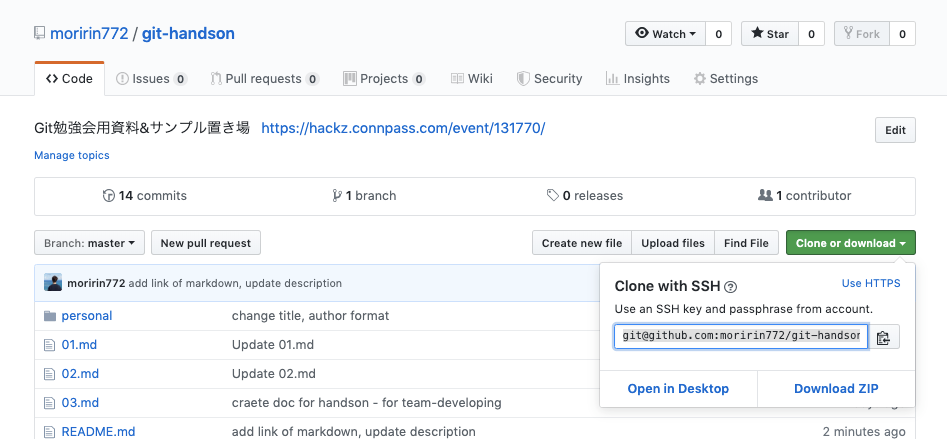Screen dimensions: 947x439
Task: Toggle the Clone or download dropdown
Action: [851, 243]
